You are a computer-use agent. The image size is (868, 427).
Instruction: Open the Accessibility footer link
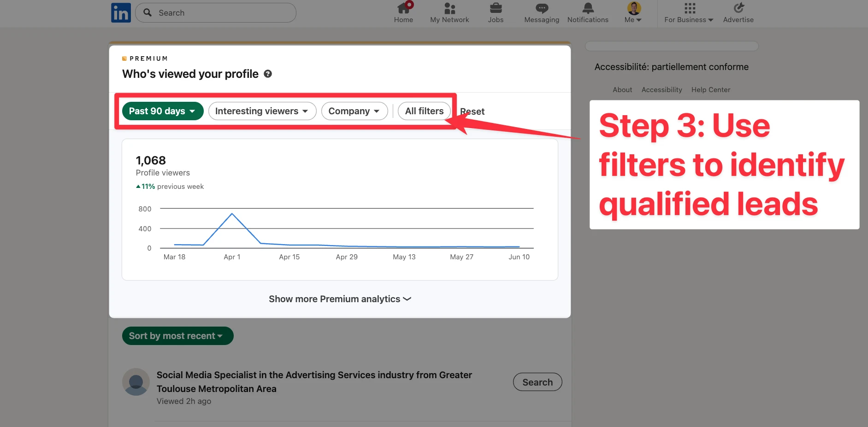pos(662,90)
